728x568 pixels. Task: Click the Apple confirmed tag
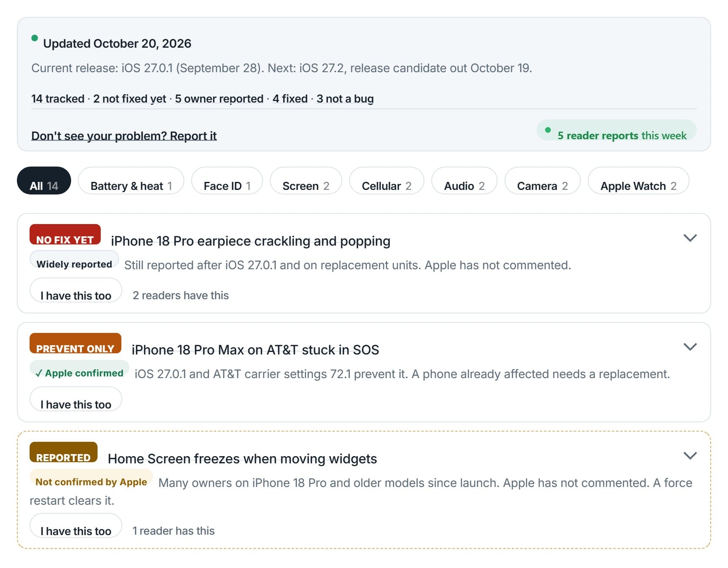click(79, 369)
